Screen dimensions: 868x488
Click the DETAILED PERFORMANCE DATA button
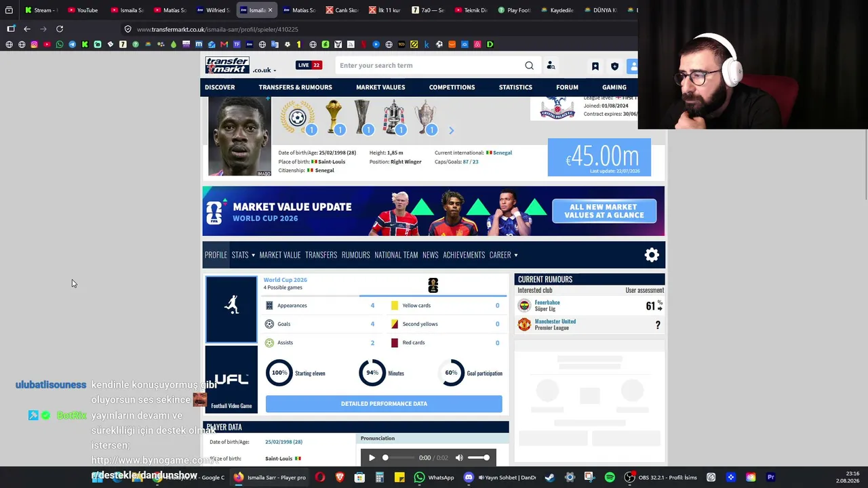click(384, 404)
